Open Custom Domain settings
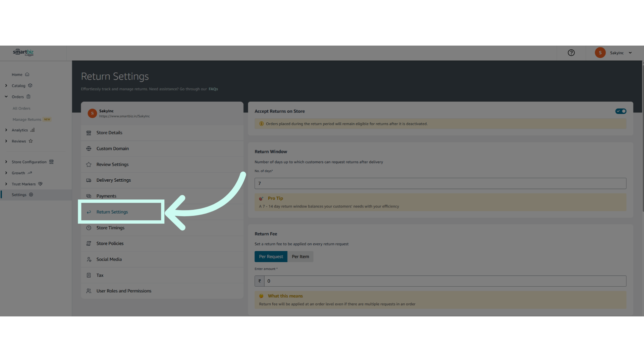Image resolution: width=644 pixels, height=362 pixels. click(x=162, y=148)
